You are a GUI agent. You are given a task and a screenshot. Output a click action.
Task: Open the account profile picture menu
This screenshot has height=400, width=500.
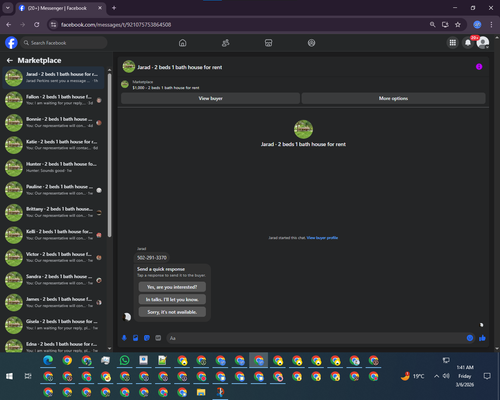coord(483,43)
